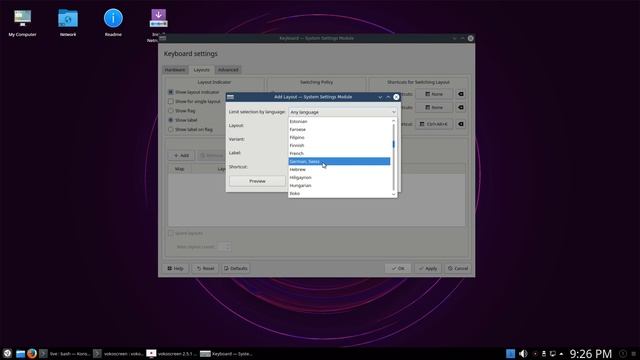This screenshot has width=640, height=360.
Task: Click the Help button in Keyboard settings
Action: coord(176,269)
